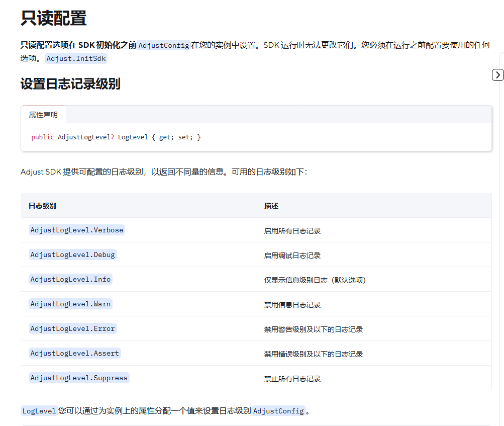Click AdjustConfig inline code in bottom paragraph
The image size is (504, 426).
(x=278, y=411)
